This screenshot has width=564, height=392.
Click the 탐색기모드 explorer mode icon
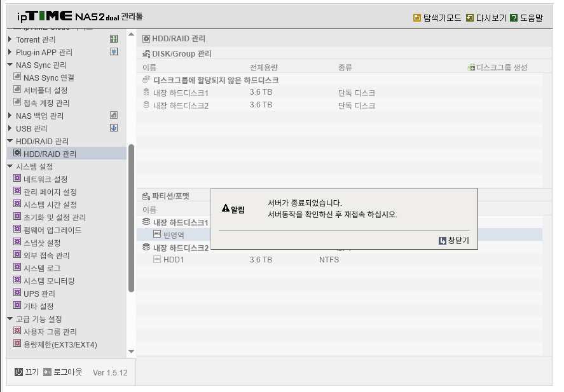[x=417, y=18]
